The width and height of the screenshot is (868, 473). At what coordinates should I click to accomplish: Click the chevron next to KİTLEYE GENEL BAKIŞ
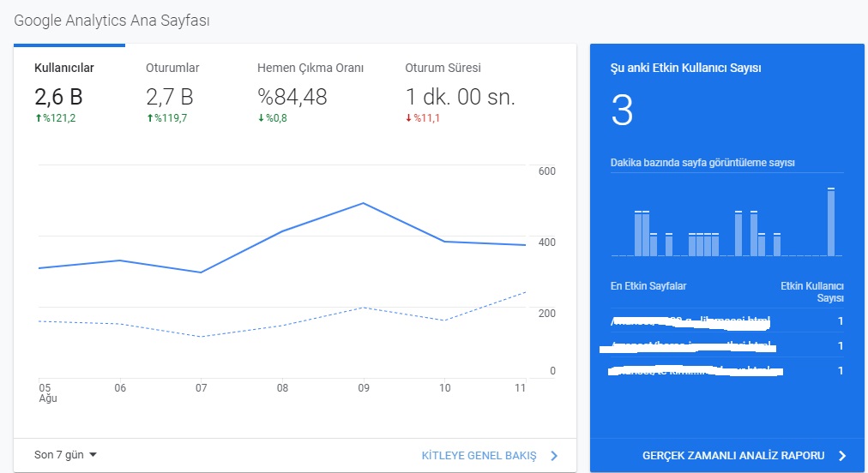554,456
